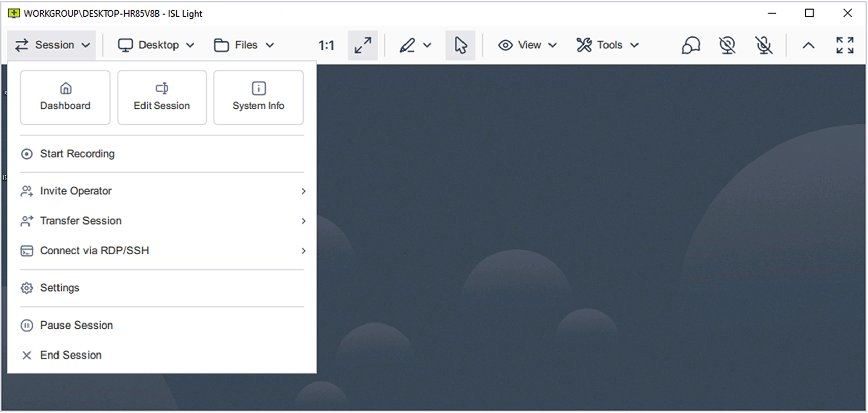The width and height of the screenshot is (868, 413).
Task: Click the 1:1 actual size button
Action: 326,46
